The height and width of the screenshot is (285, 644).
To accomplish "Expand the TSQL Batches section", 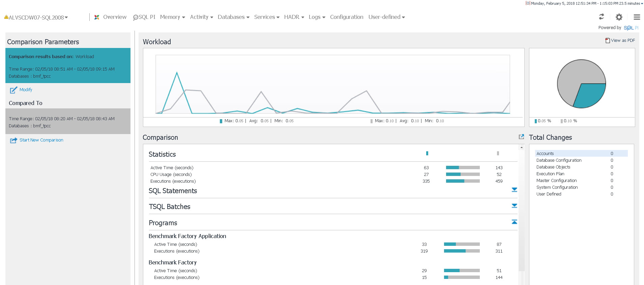I will point(514,206).
